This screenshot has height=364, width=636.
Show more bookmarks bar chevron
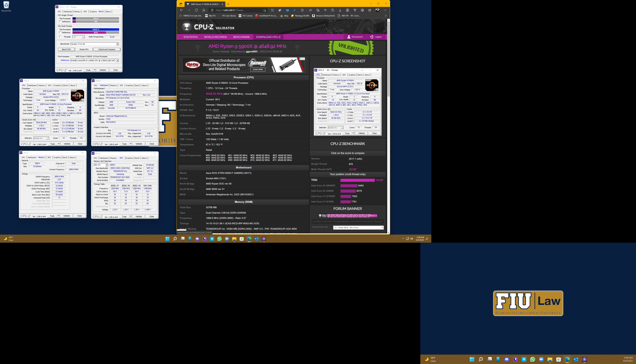click(x=385, y=16)
